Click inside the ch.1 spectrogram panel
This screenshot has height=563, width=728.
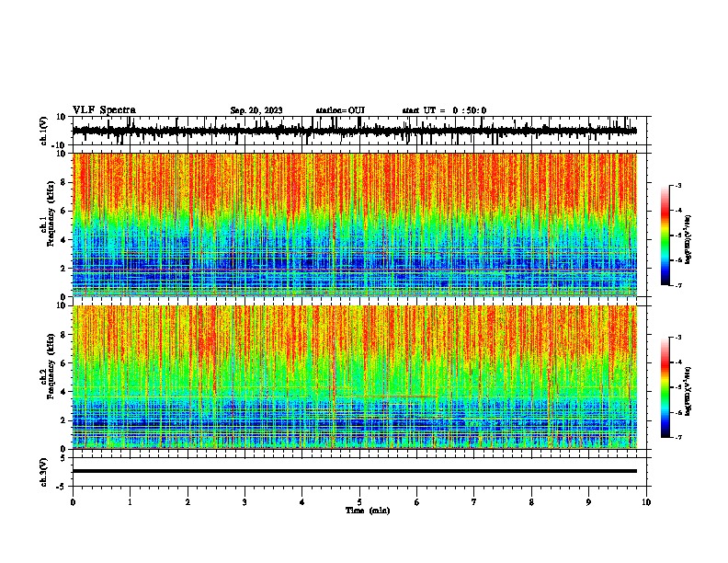355,224
